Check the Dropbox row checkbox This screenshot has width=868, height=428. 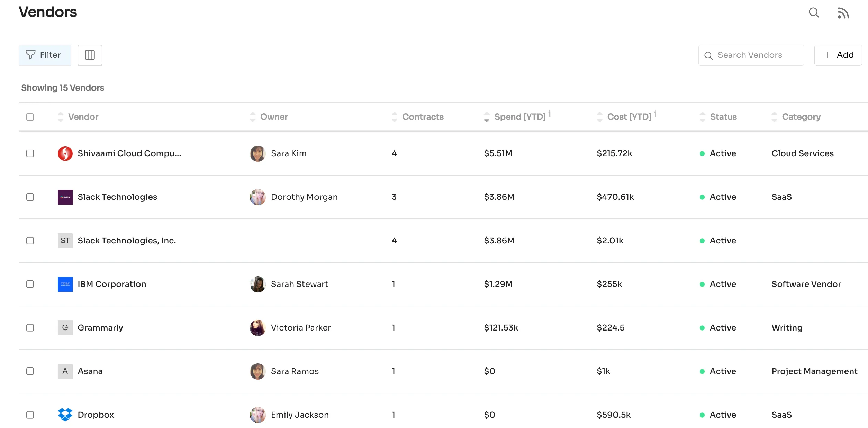[x=30, y=415]
